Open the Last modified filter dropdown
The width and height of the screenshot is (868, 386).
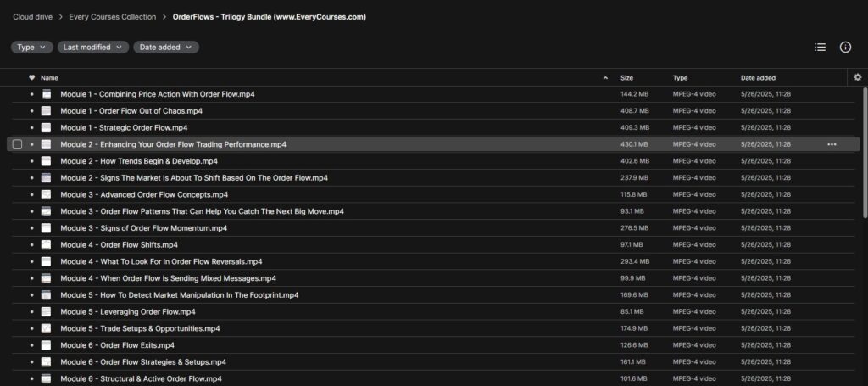pyautogui.click(x=93, y=47)
